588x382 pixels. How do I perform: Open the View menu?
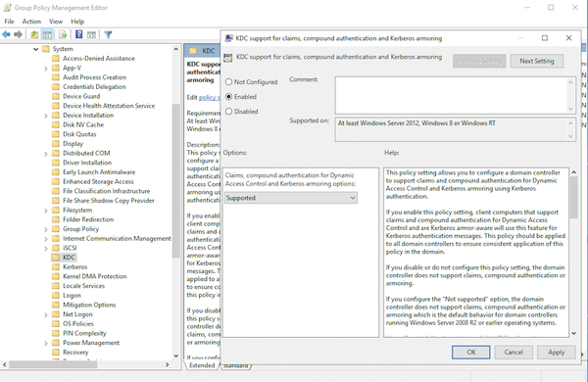point(56,22)
